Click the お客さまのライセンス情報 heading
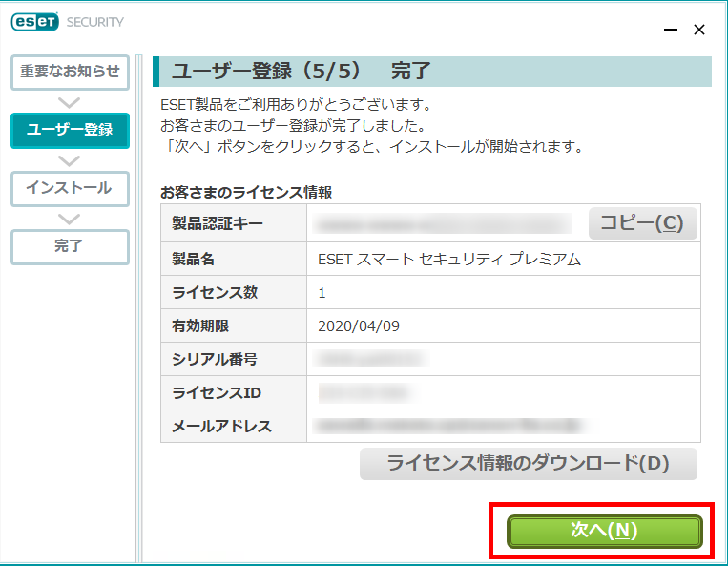 (246, 192)
